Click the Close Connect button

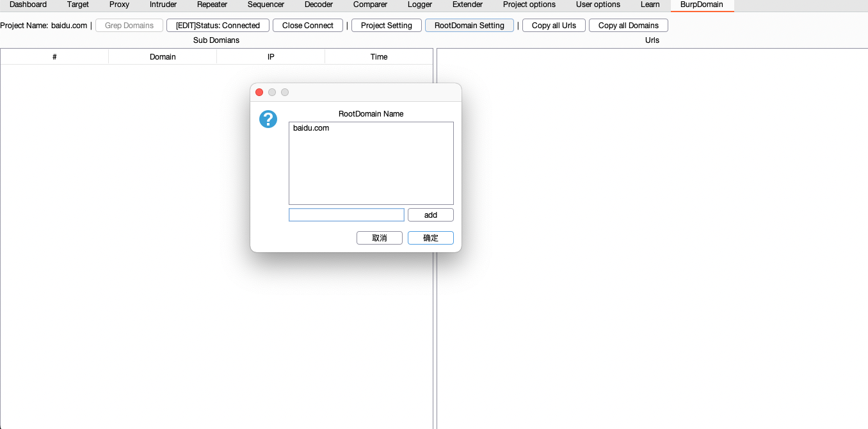(x=308, y=26)
